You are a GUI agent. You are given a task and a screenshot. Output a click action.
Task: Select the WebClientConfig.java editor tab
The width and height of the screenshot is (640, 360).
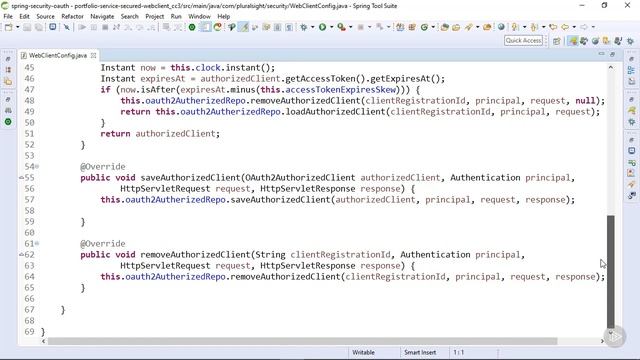click(x=58, y=56)
